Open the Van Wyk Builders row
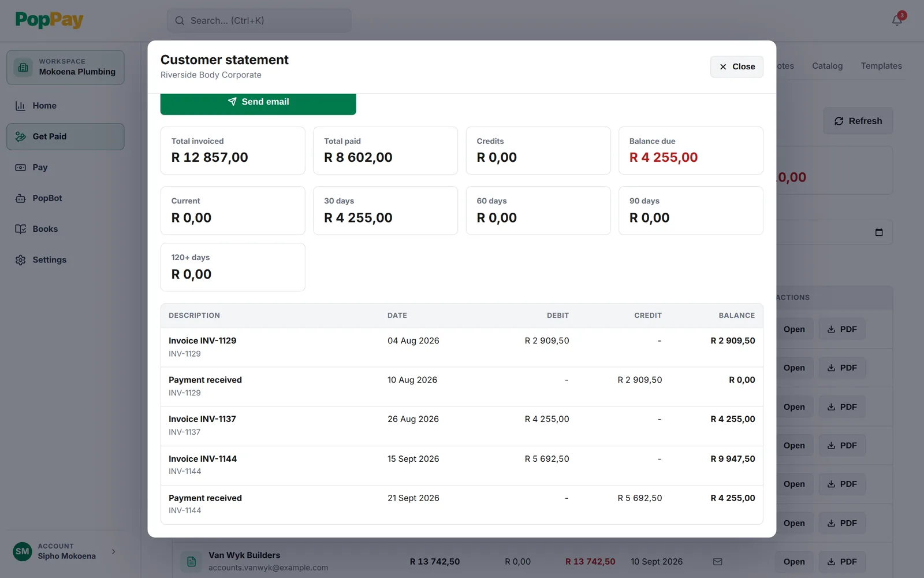The image size is (924, 578). [x=794, y=562]
